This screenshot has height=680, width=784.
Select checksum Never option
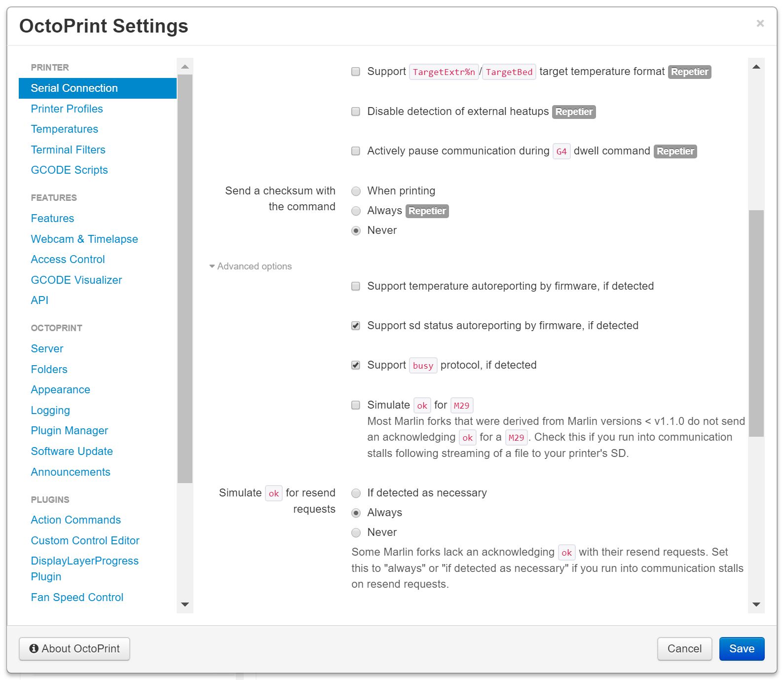356,231
